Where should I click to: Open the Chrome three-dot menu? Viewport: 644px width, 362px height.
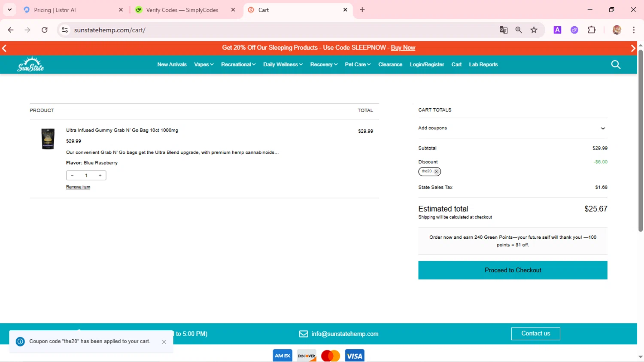634,30
